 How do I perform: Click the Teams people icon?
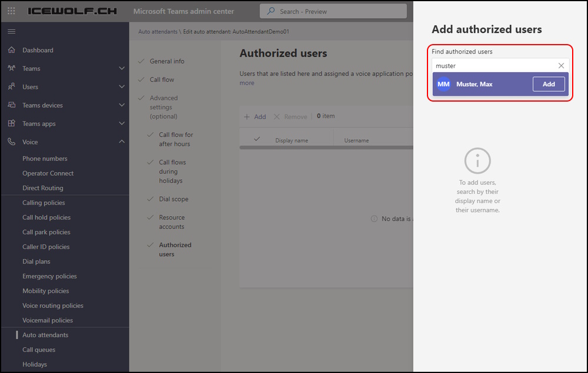(12, 68)
